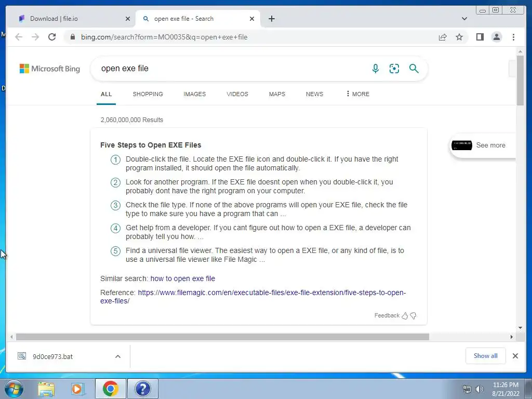Open the tab search dropdown chevron
This screenshot has height=399, width=532.
pyautogui.click(x=464, y=19)
